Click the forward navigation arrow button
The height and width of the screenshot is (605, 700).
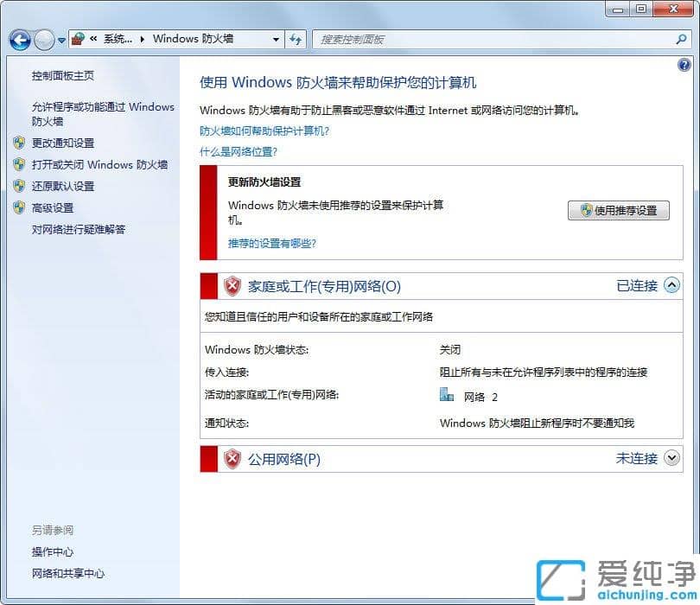tap(44, 39)
